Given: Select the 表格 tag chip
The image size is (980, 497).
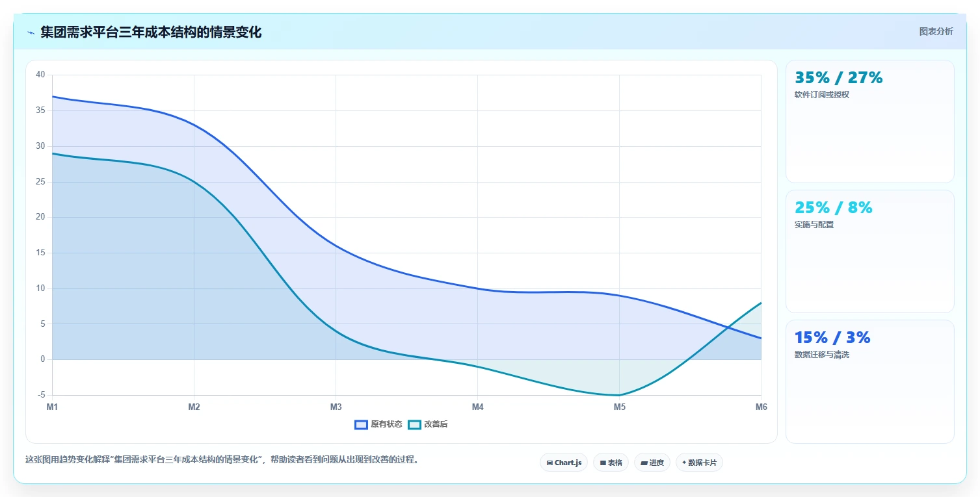Looking at the screenshot, I should pyautogui.click(x=611, y=463).
